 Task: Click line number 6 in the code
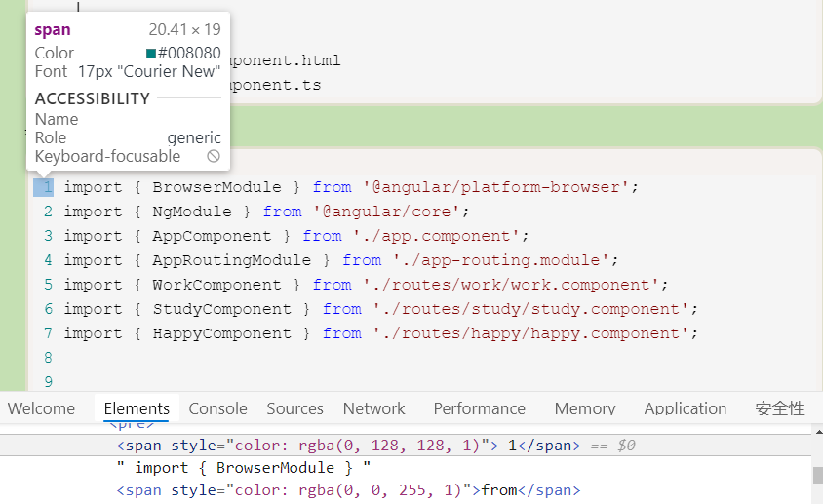(49, 309)
